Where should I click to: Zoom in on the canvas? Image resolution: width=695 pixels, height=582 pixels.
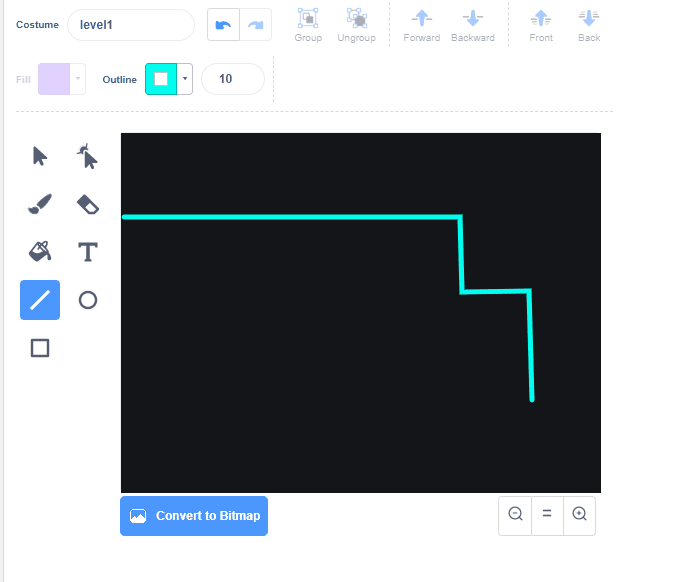579,516
